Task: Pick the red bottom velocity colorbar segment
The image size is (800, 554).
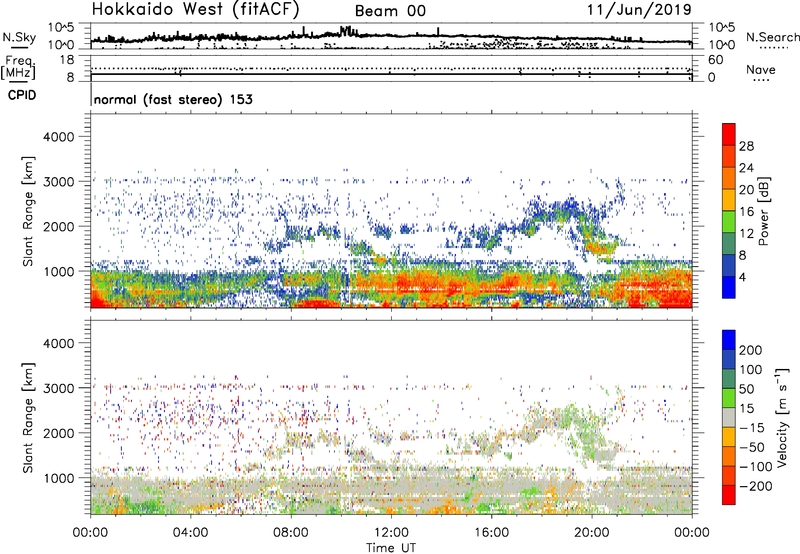Action: (729, 495)
